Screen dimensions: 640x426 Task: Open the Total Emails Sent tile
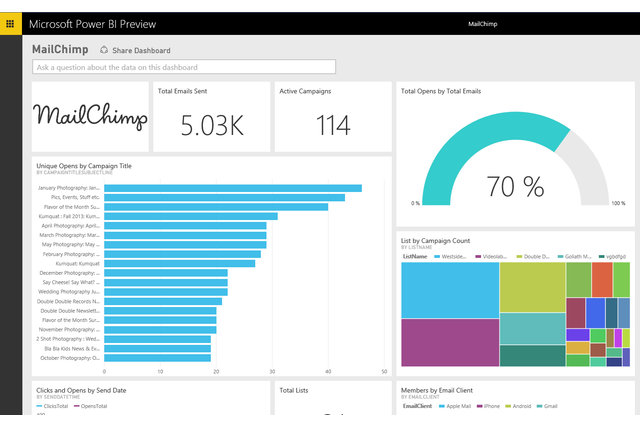(211, 116)
